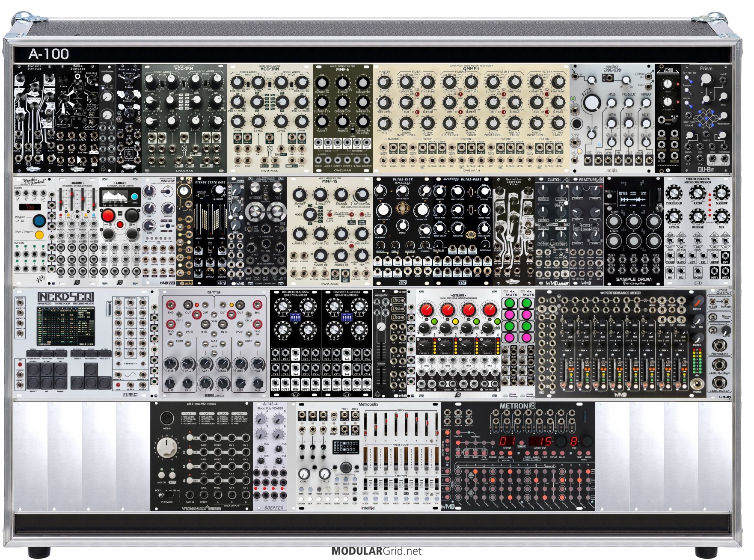Click the D (decay) knob on Doepfer A-141-4

[x=278, y=419]
